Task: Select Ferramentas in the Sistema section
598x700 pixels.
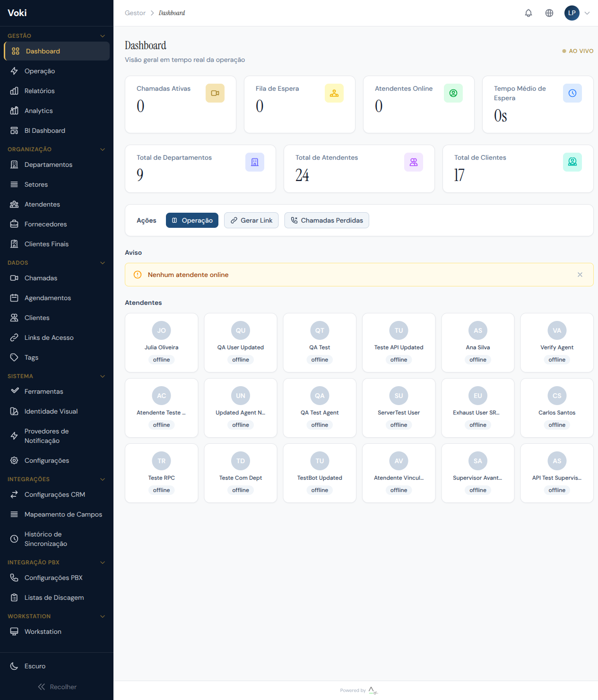Action: click(x=43, y=391)
